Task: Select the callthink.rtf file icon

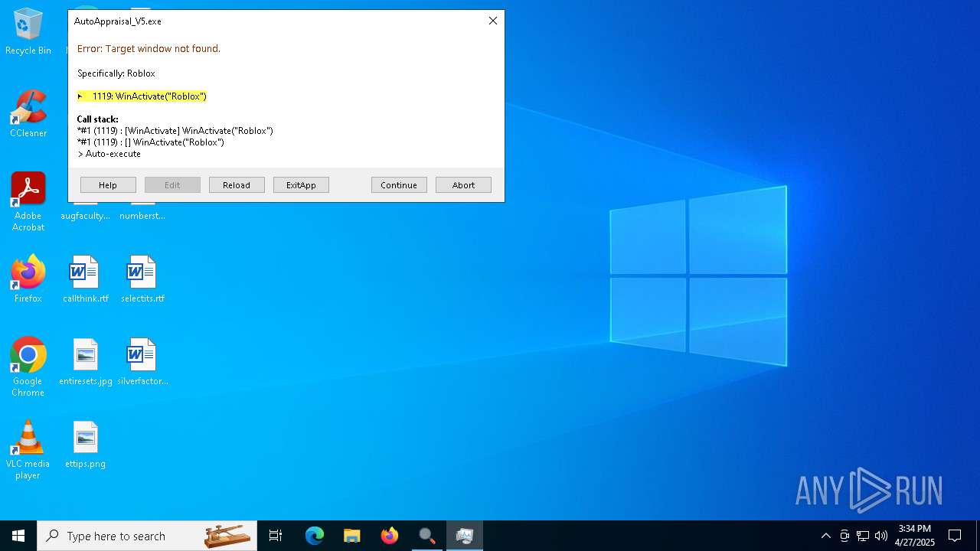Action: click(86, 279)
